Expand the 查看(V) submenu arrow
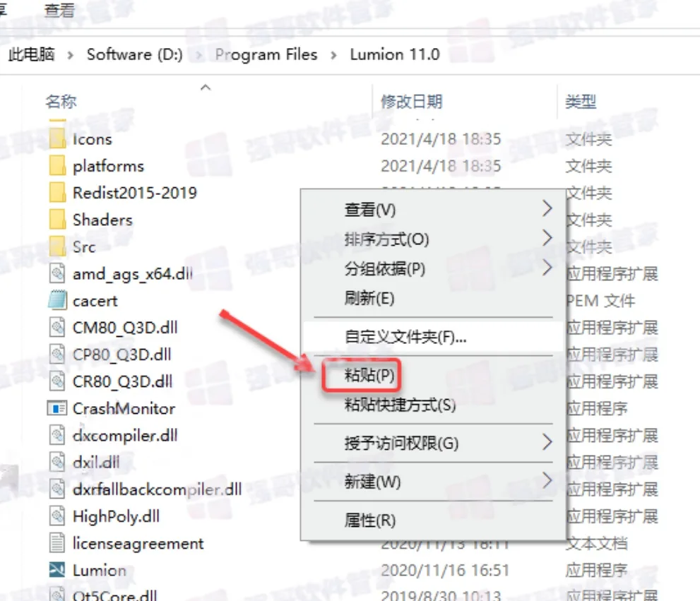This screenshot has height=601, width=700. pos(547,208)
